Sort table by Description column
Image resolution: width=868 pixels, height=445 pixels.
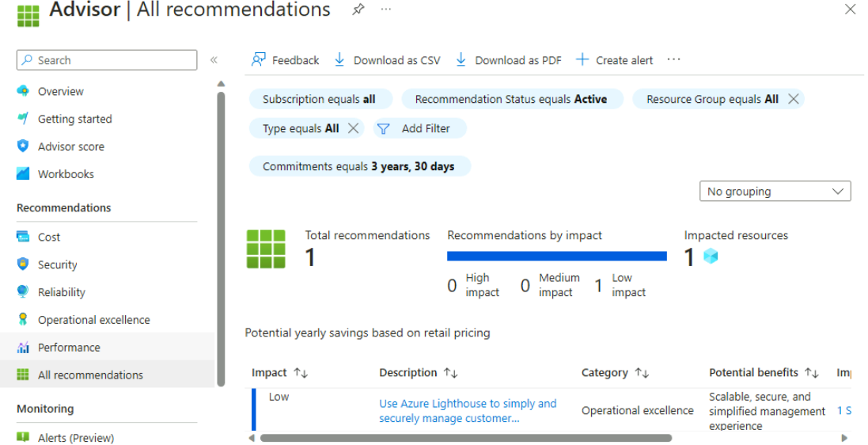point(450,373)
